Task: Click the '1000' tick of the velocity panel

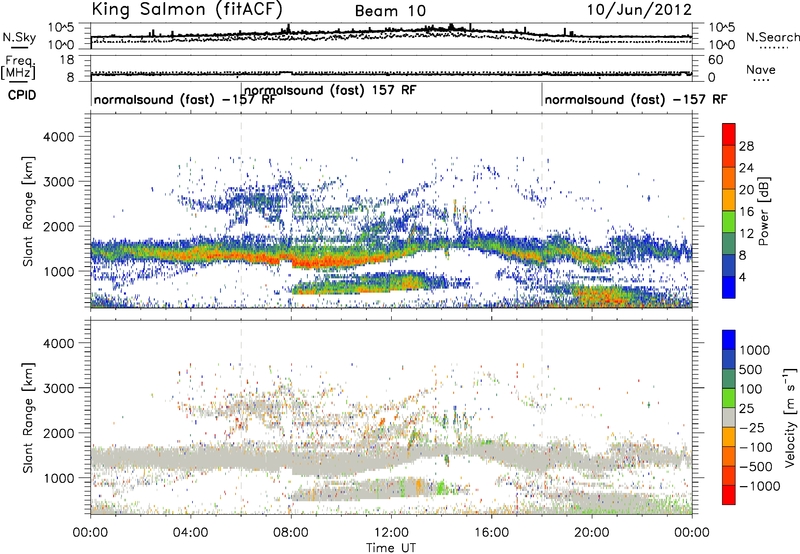Action: pos(59,478)
